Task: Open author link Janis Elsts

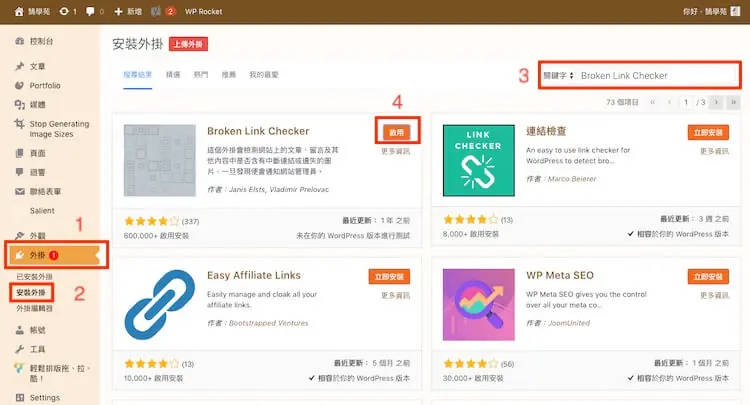Action: 247,189
